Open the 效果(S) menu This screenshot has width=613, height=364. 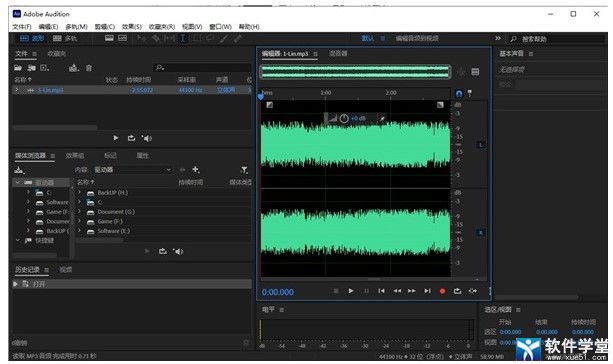click(x=132, y=27)
